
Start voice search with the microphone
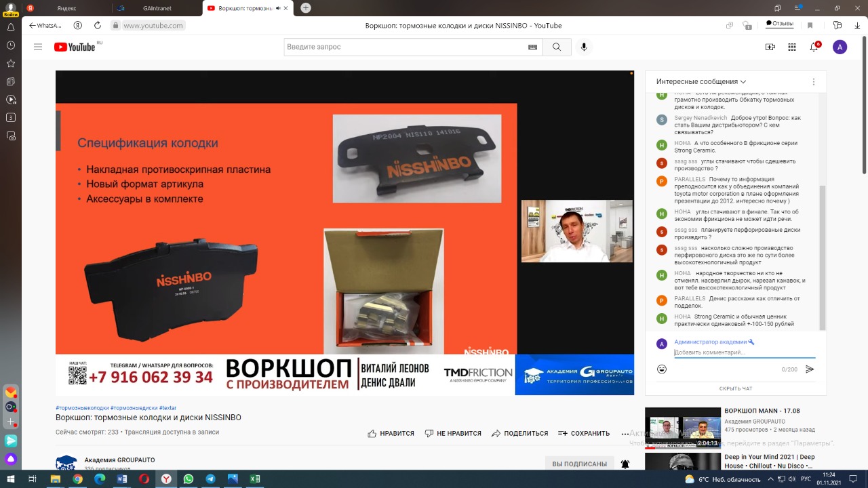click(584, 47)
